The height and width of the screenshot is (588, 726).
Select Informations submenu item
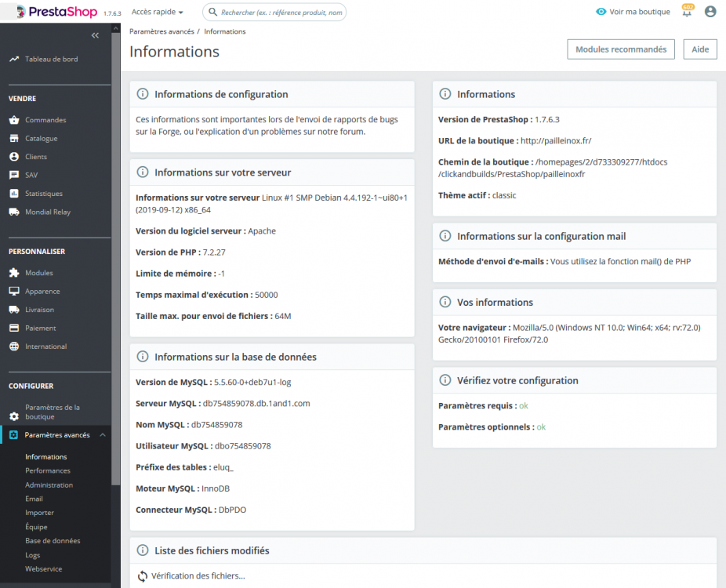coord(45,456)
